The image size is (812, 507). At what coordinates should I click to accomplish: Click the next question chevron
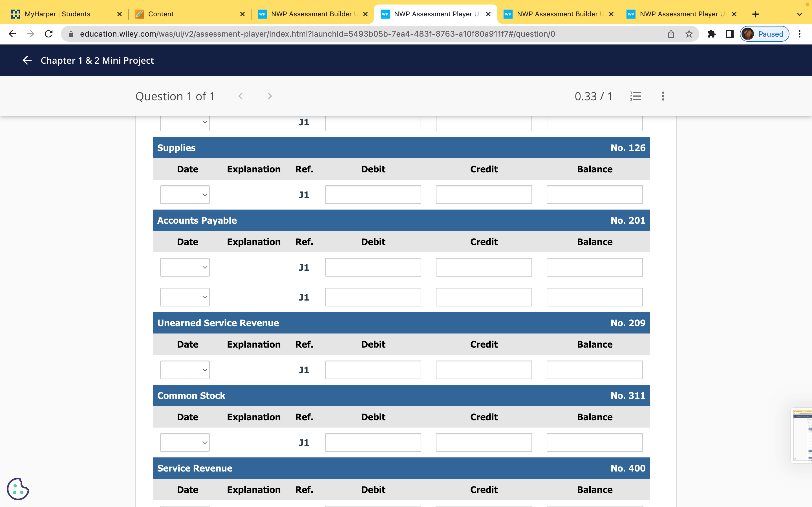click(270, 96)
